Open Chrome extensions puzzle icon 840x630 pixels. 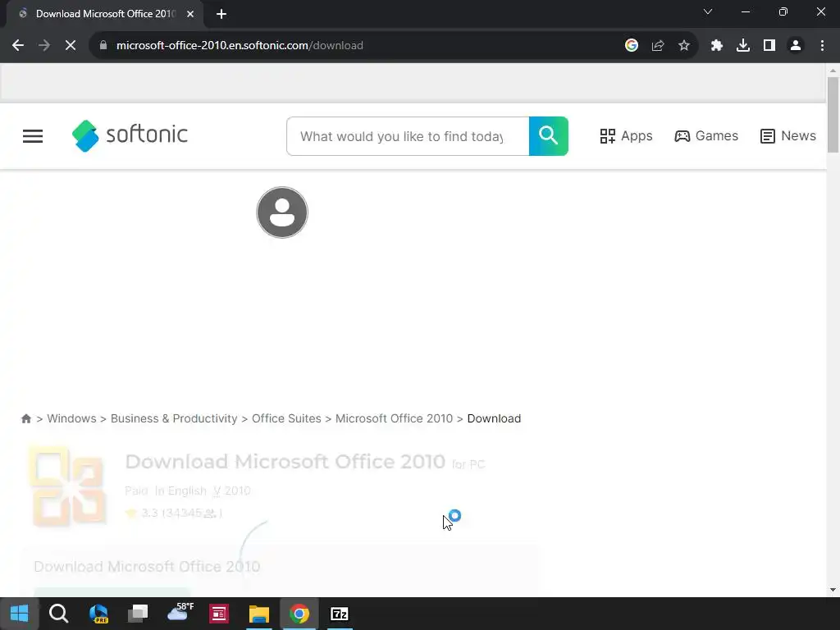click(717, 46)
